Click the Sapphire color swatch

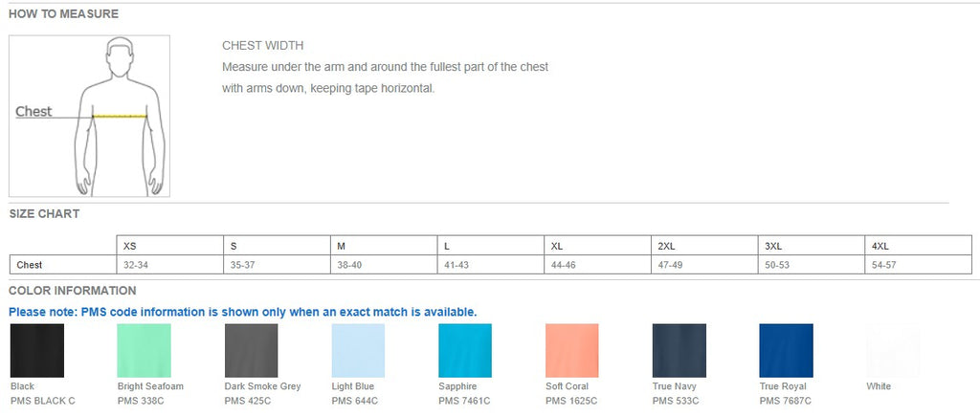pyautogui.click(x=465, y=350)
